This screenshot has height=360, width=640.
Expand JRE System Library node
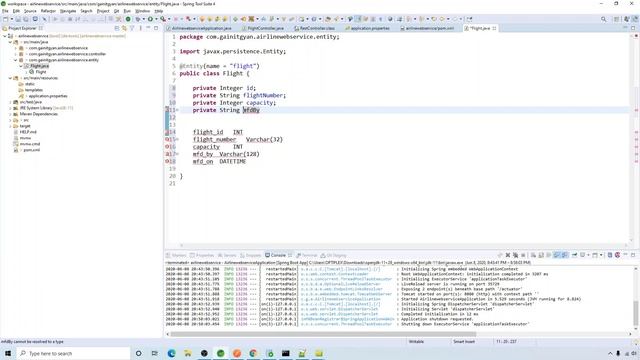click(x=10, y=108)
